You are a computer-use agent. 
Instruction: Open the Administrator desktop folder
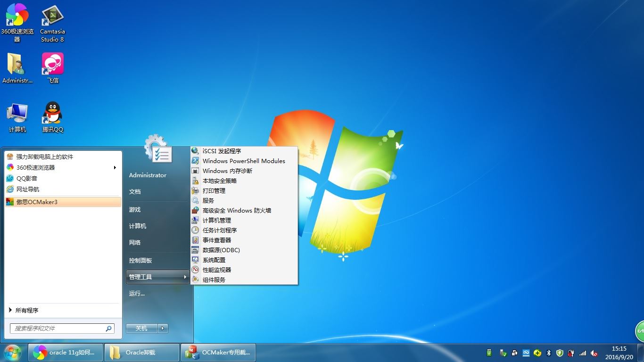[17, 68]
